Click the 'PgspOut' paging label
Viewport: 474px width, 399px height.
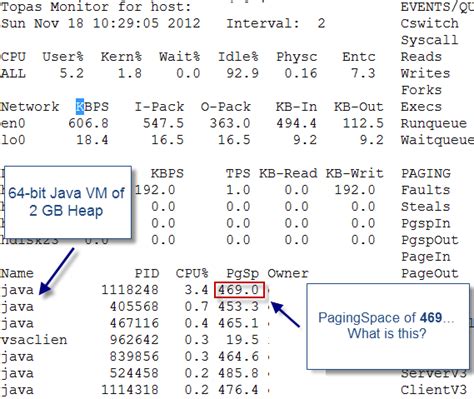tap(430, 240)
